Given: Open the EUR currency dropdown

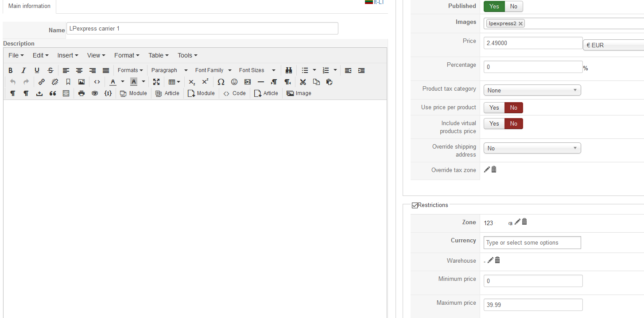Looking at the screenshot, I should 613,45.
